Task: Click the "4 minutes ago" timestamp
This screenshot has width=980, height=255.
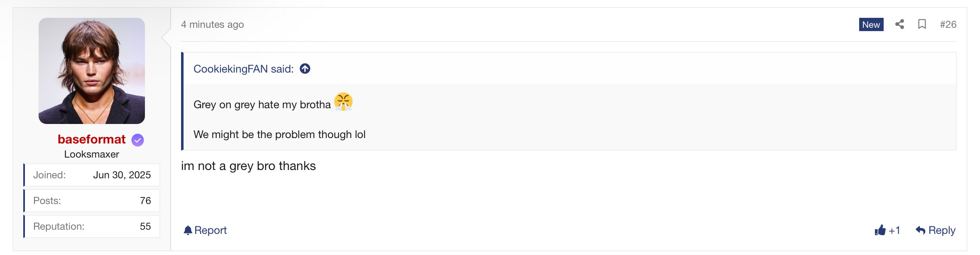Action: point(212,24)
